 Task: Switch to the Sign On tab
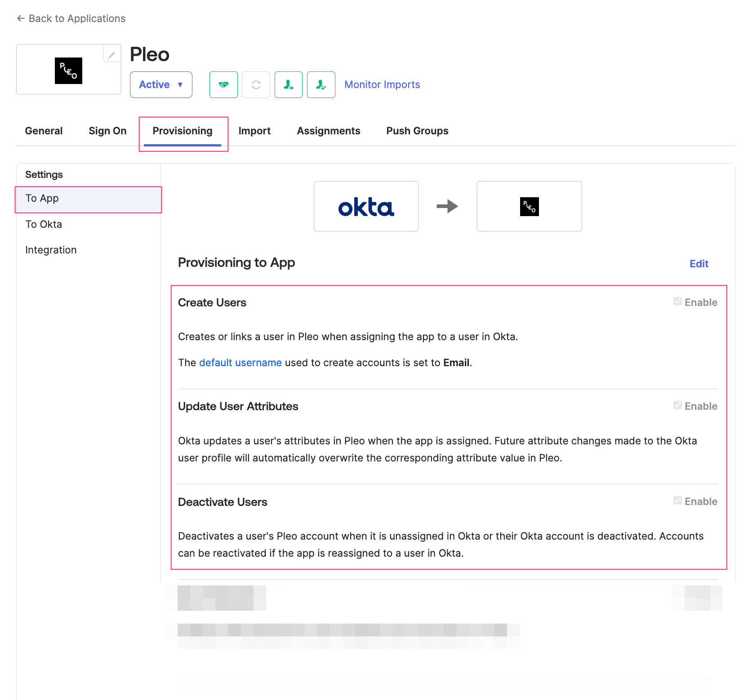107,131
